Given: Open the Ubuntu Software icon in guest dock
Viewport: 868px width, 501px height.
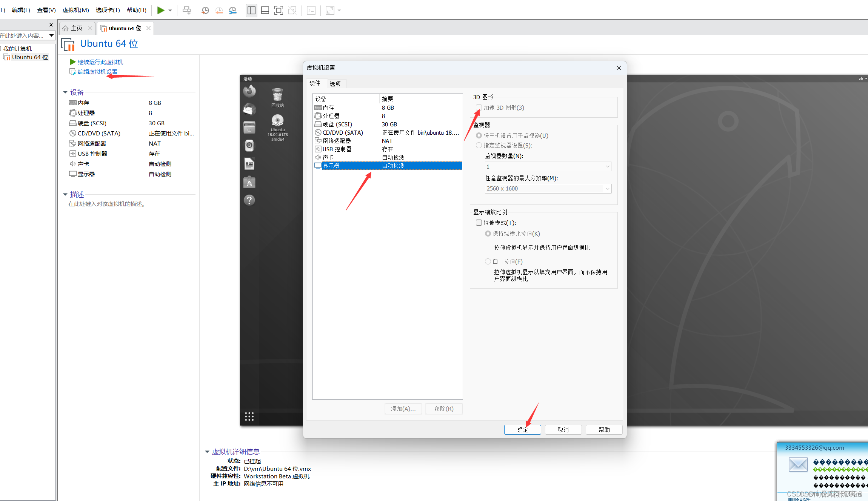Looking at the screenshot, I should (249, 183).
